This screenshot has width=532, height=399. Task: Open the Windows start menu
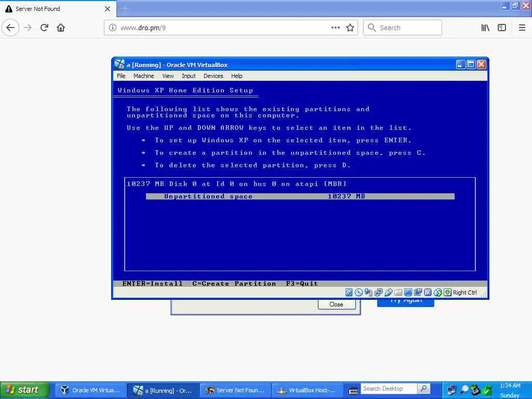pos(24,390)
